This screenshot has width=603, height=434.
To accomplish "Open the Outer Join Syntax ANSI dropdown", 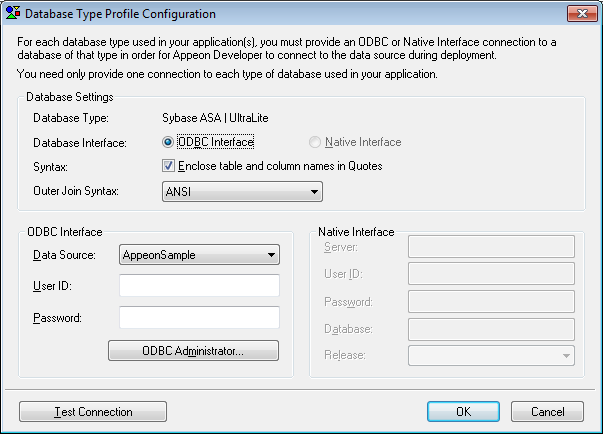I will 242,191.
